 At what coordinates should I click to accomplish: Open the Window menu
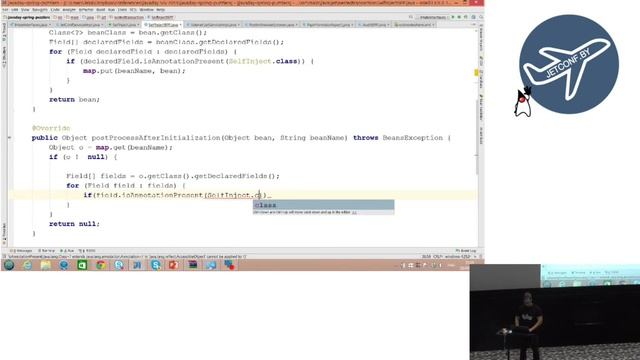[x=146, y=9]
